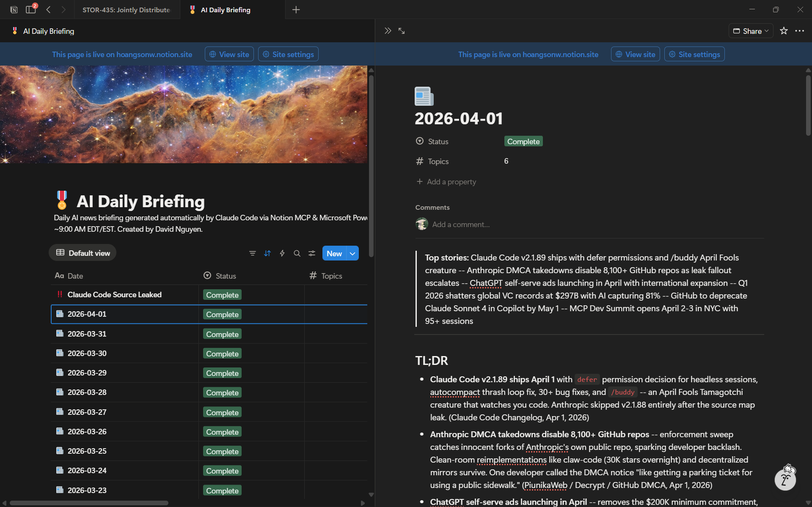Open the Share dropdown

(x=751, y=30)
